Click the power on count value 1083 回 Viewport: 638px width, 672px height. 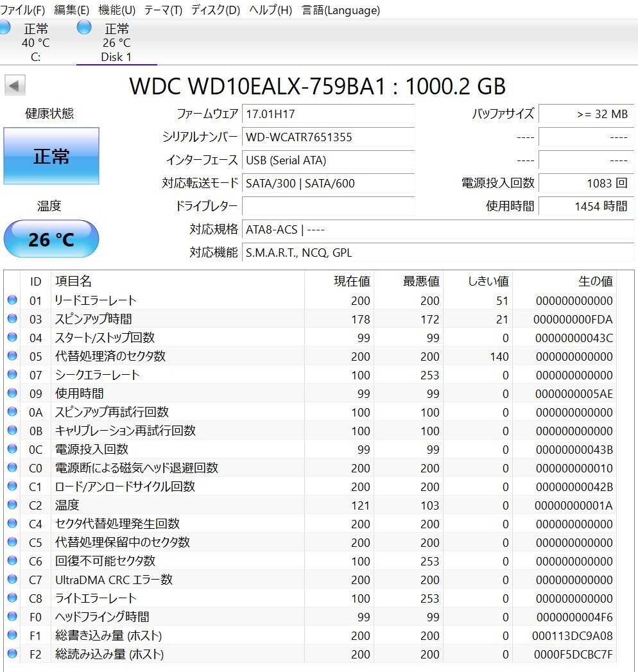(586, 184)
